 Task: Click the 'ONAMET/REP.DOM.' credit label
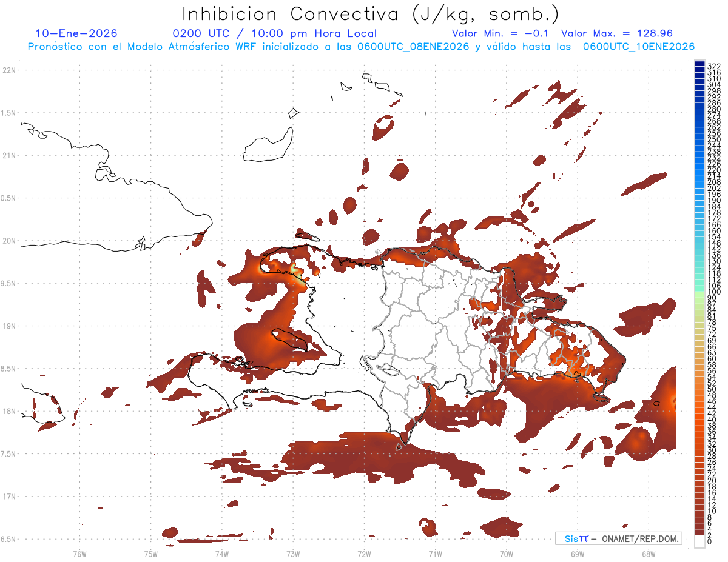[639, 538]
